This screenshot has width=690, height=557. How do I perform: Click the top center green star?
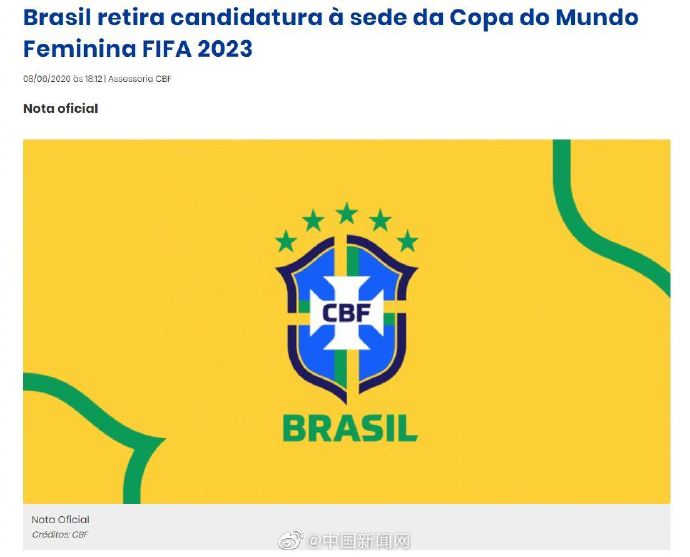coord(346,213)
